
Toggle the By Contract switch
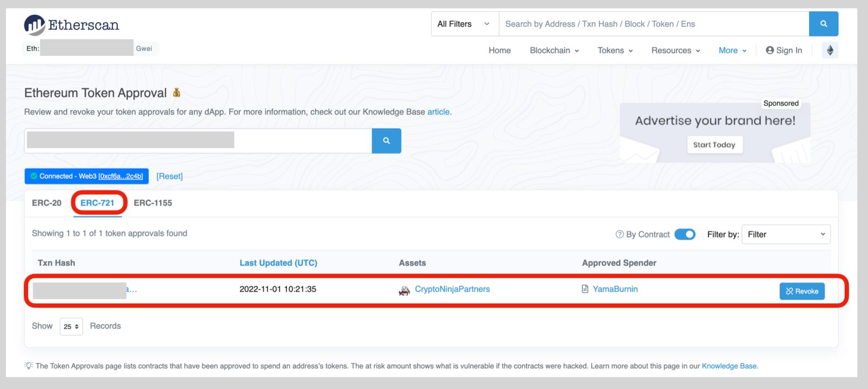point(685,234)
